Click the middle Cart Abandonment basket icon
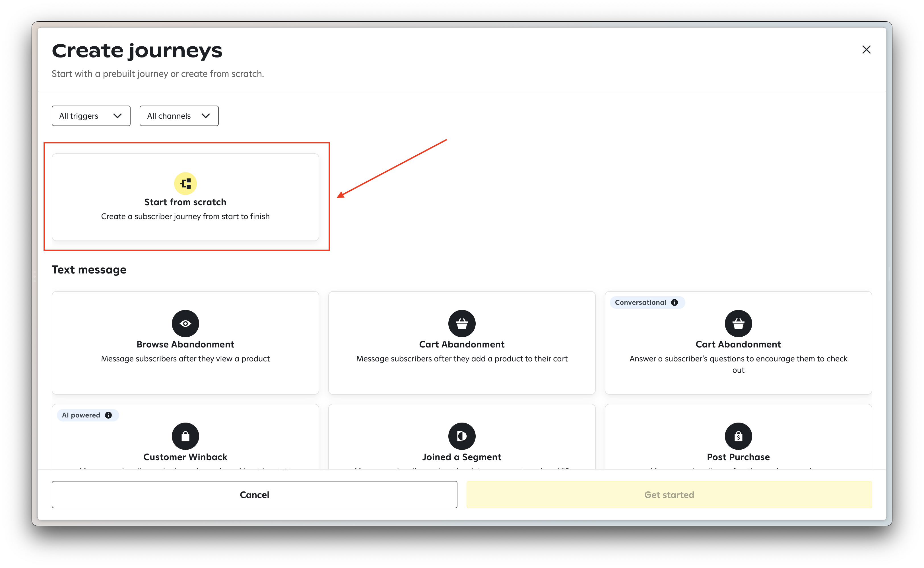 click(x=461, y=324)
